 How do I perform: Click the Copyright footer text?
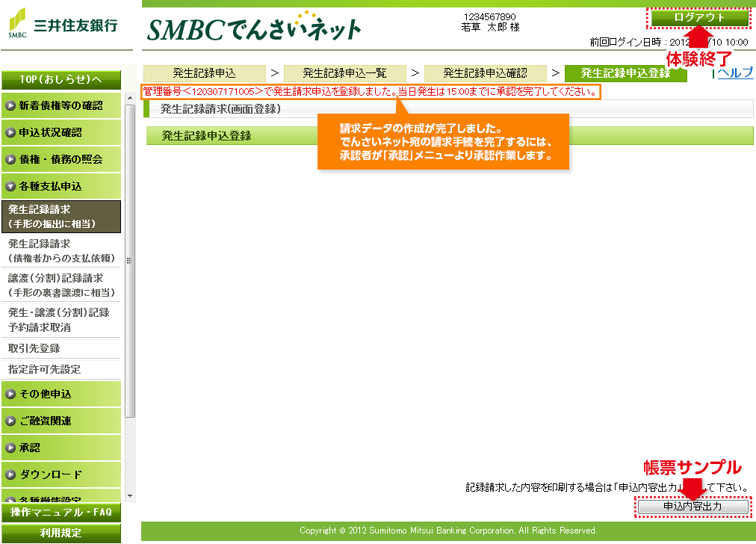[x=448, y=531]
